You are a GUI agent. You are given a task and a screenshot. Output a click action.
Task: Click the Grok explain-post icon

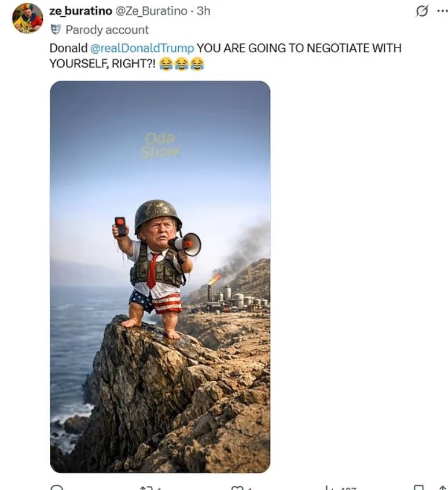(x=423, y=11)
